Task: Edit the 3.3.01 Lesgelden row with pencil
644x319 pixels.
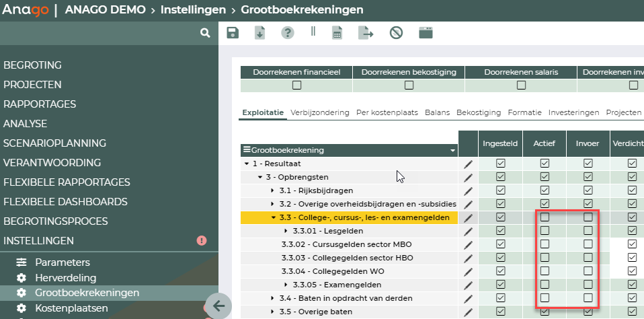Action: pyautogui.click(x=469, y=231)
